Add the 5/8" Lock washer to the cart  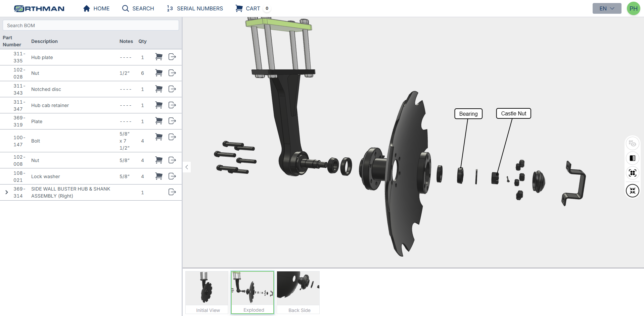pos(159,176)
